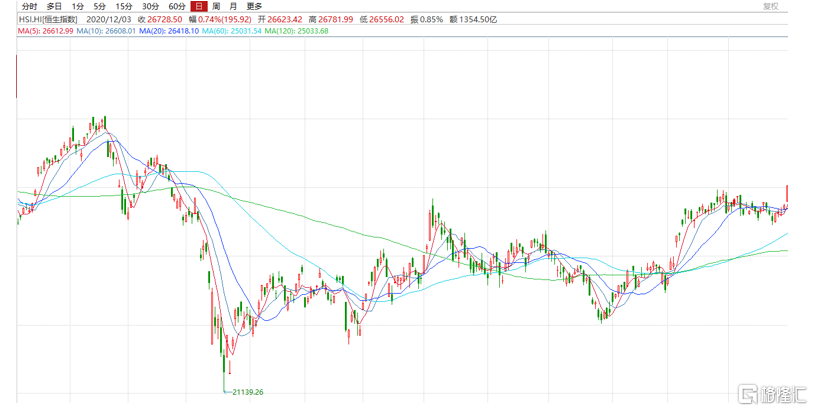813x411 pixels.
Task: Pick the 30分 thirty-minute interval
Action: (150, 6)
